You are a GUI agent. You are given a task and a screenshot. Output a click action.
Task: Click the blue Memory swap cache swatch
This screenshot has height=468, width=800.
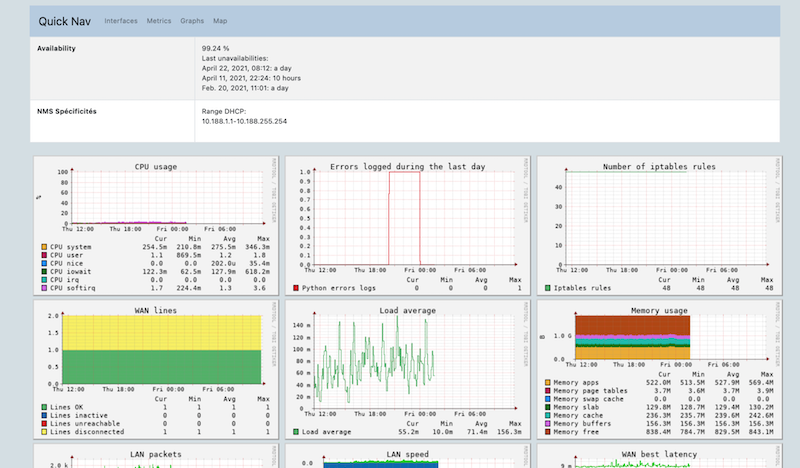point(547,399)
